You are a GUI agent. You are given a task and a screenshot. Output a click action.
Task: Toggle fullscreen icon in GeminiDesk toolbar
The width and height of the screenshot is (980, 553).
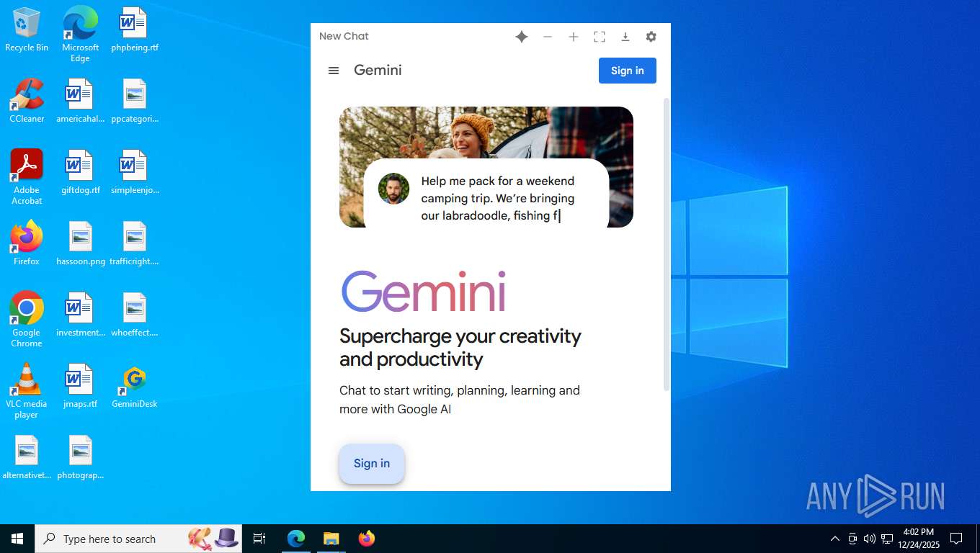point(600,37)
